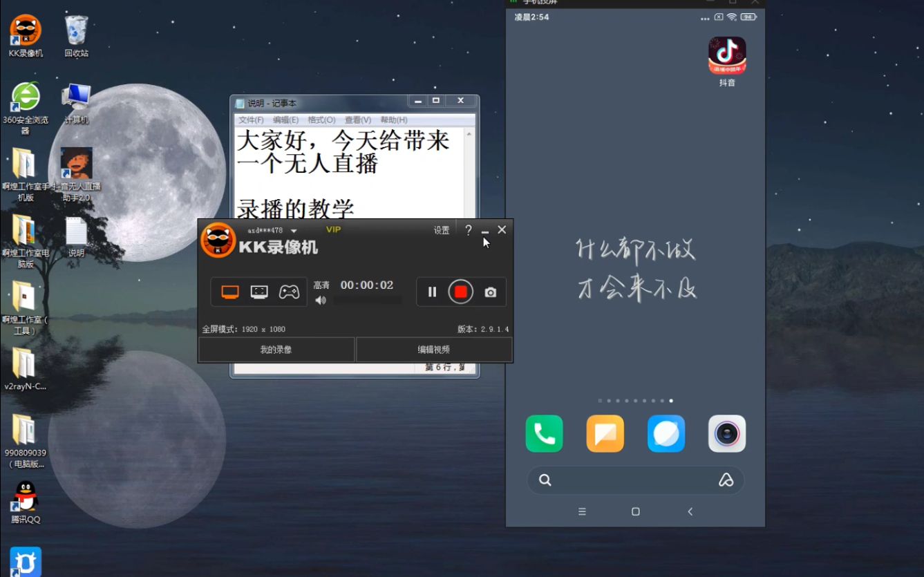The width and height of the screenshot is (924, 577).
Task: Open Douyin app on the mirrored phone
Action: coord(726,55)
